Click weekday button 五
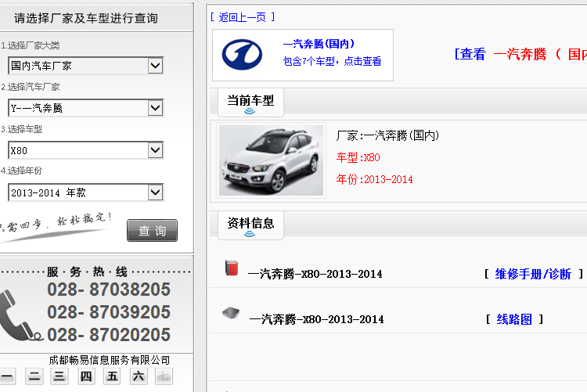This screenshot has height=392, width=587. tap(112, 376)
